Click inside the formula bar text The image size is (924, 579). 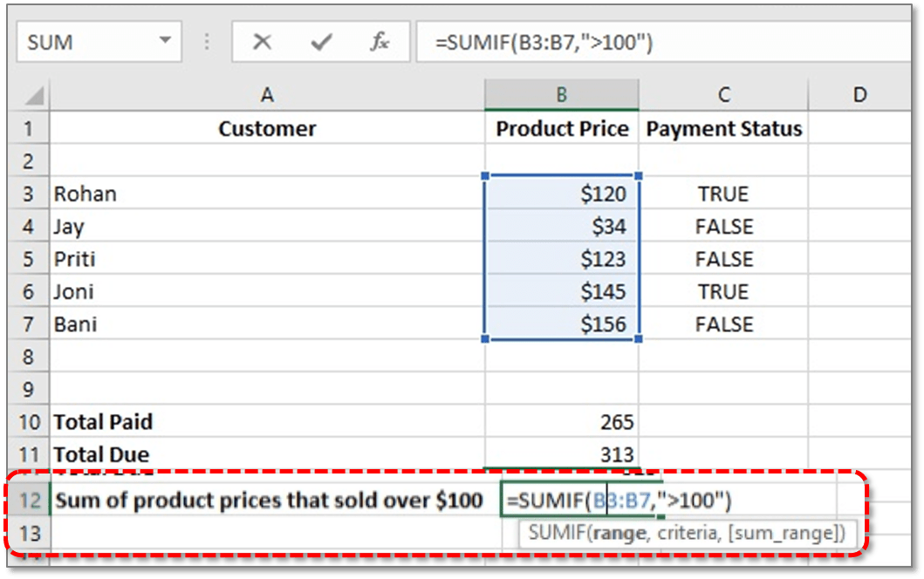tap(544, 43)
